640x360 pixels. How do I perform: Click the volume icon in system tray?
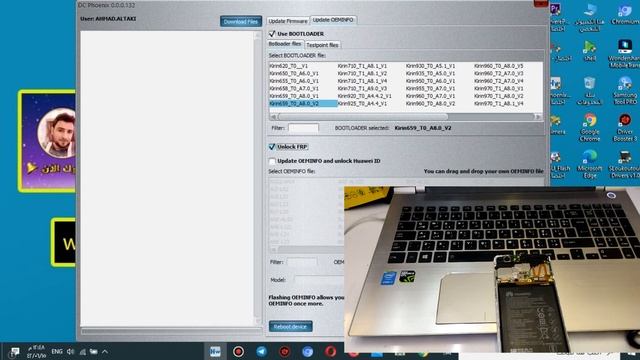(x=70, y=351)
